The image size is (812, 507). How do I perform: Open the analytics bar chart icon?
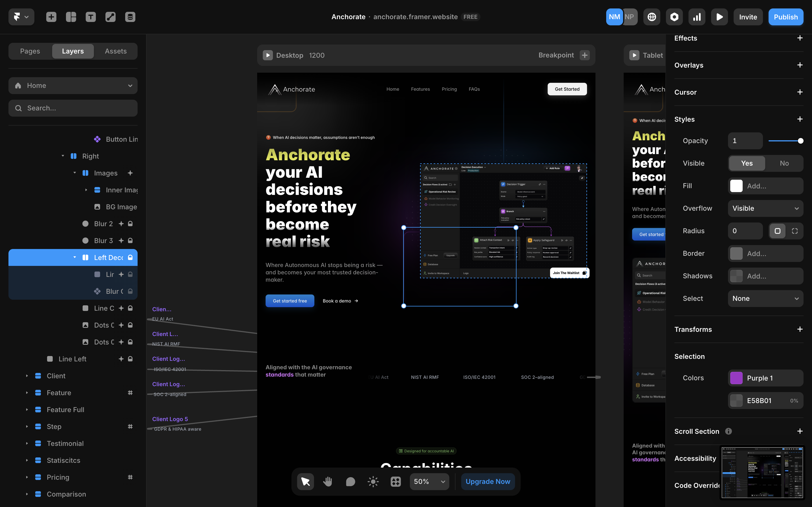697,17
